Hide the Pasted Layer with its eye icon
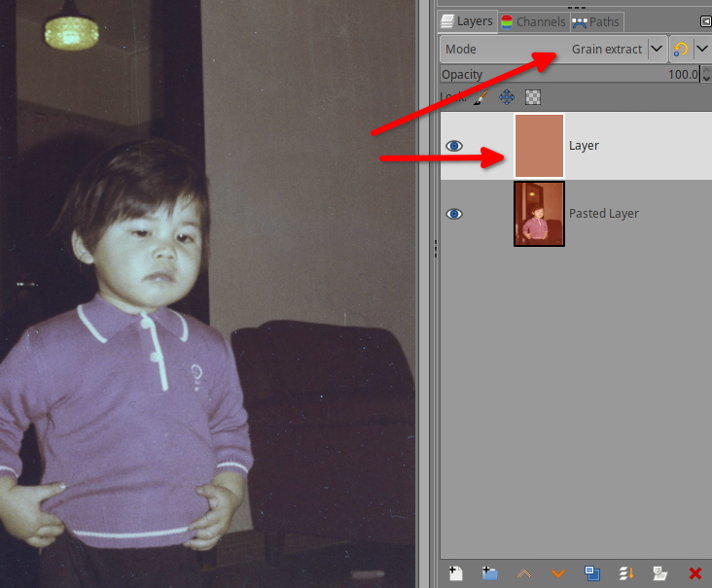The height and width of the screenshot is (588, 712). pos(454,214)
